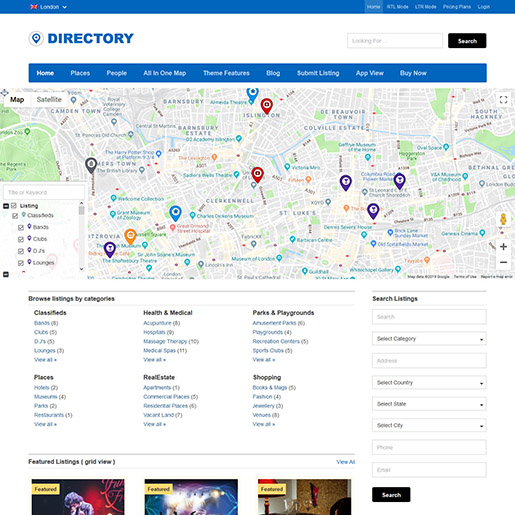The image size is (515, 515).
Task: Open the Massage Therapy category link
Action: tap(165, 341)
